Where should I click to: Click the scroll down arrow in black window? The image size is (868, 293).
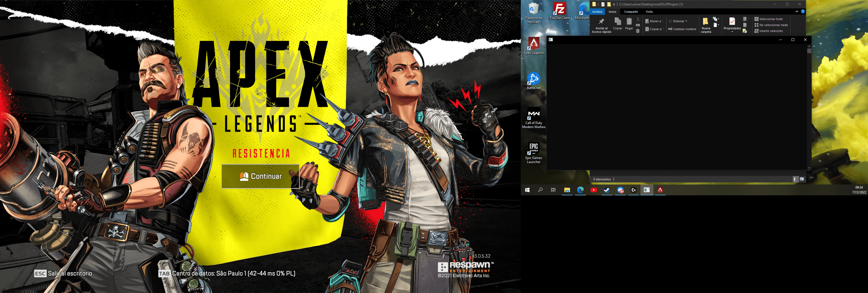(x=809, y=168)
